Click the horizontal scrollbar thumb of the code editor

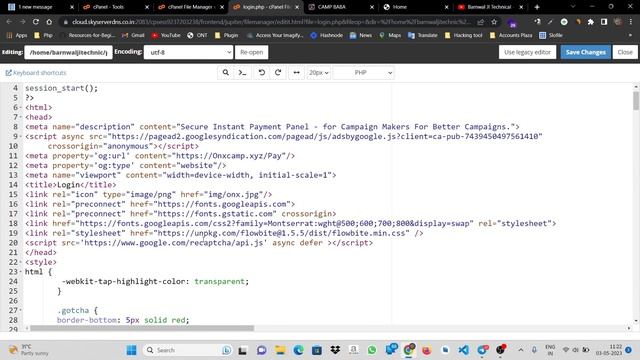click(x=142, y=328)
